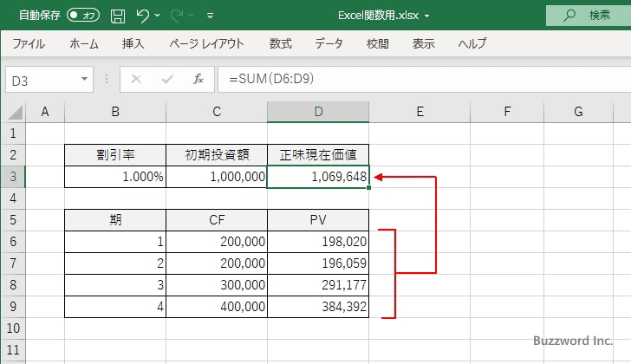
Task: Click the Select All corner triangle
Action: pyautogui.click(x=15, y=112)
